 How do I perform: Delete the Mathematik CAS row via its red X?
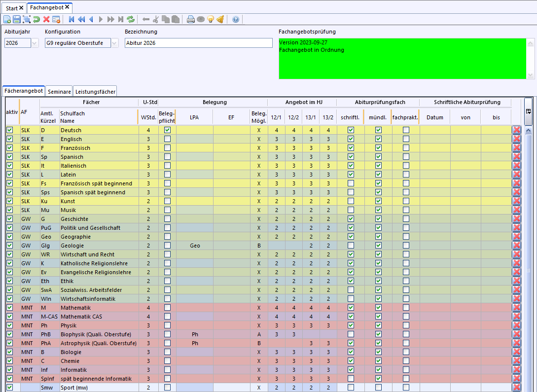point(516,317)
